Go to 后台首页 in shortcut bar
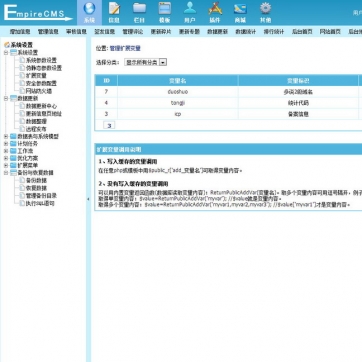The width and height of the screenshot is (362, 362). 302,32
